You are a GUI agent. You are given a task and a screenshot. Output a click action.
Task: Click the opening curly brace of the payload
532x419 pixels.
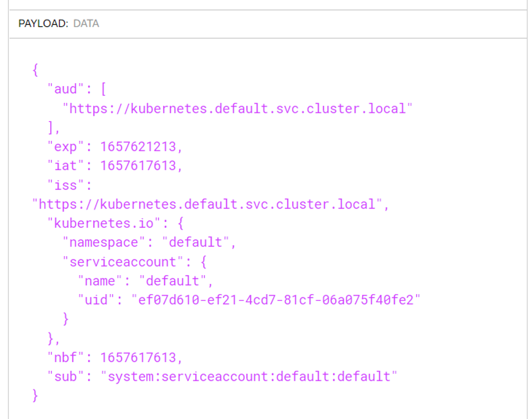tap(35, 70)
